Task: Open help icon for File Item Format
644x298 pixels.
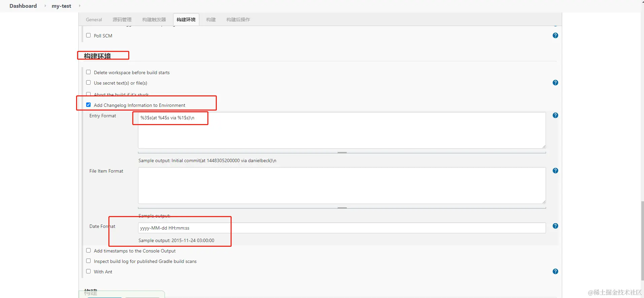Action: click(555, 171)
